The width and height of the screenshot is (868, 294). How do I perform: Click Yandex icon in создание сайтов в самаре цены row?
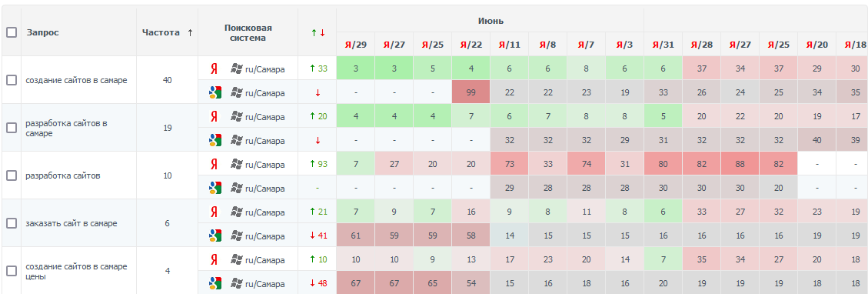coord(214,259)
